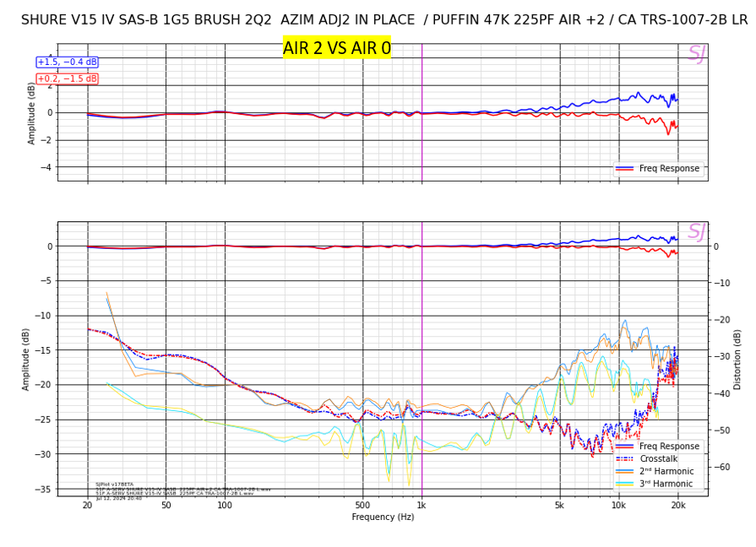Screen dimensions: 756x547
Task: Click the '50' frequency tick label
Action: coord(166,505)
